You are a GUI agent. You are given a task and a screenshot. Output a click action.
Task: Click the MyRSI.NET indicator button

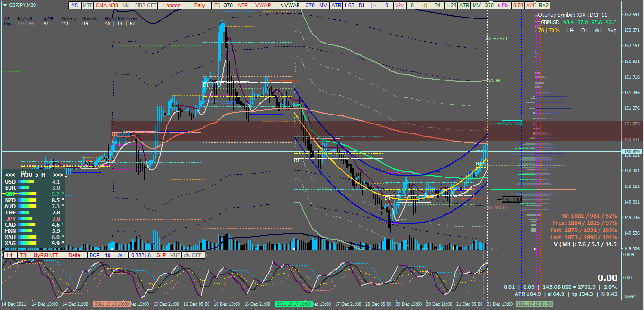tap(46, 255)
